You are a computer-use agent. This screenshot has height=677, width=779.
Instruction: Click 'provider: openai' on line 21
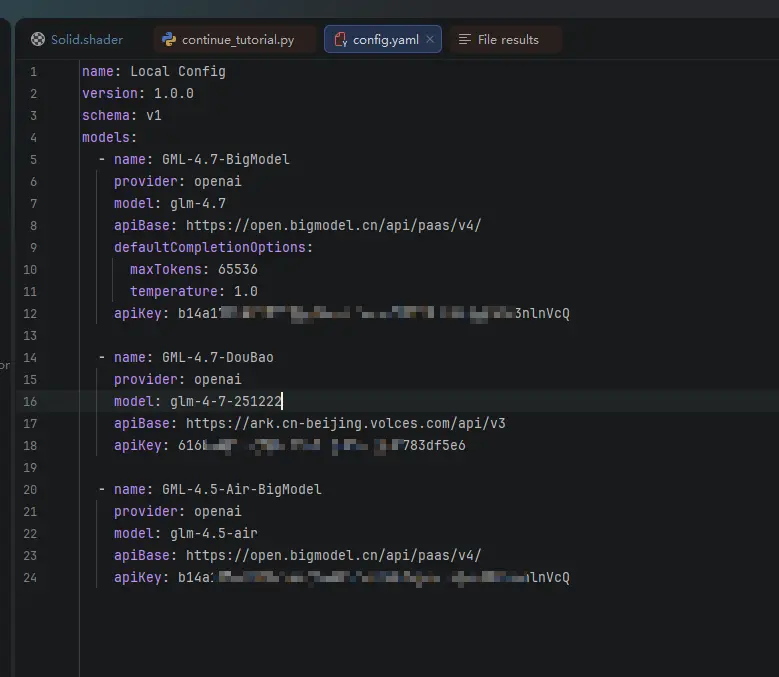(x=177, y=511)
